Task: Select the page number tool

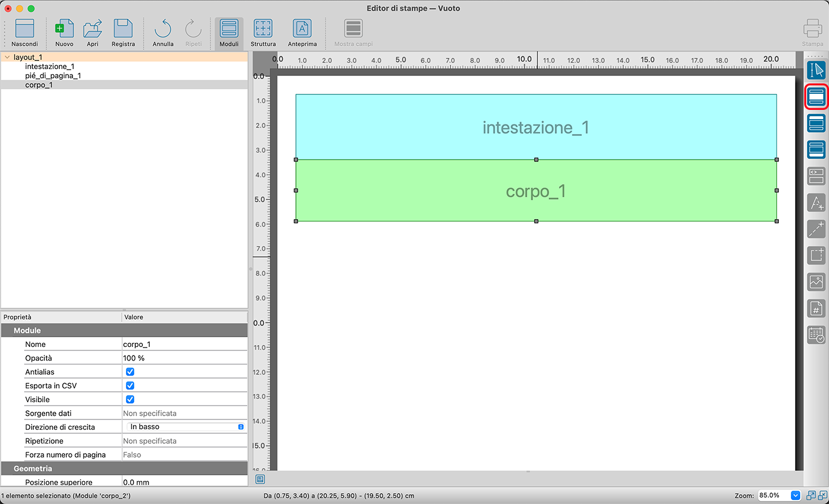Action: [816, 308]
